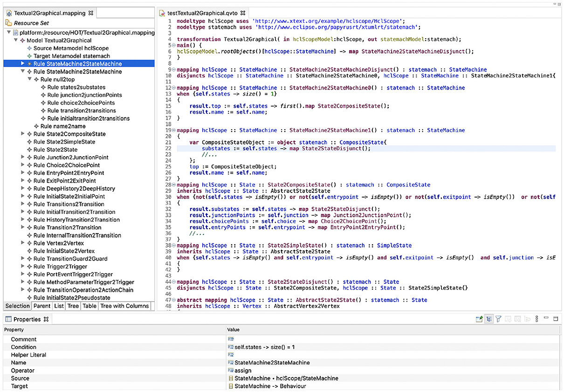Click the Resource Set folder icon
The image size is (564, 392).
coord(8,23)
